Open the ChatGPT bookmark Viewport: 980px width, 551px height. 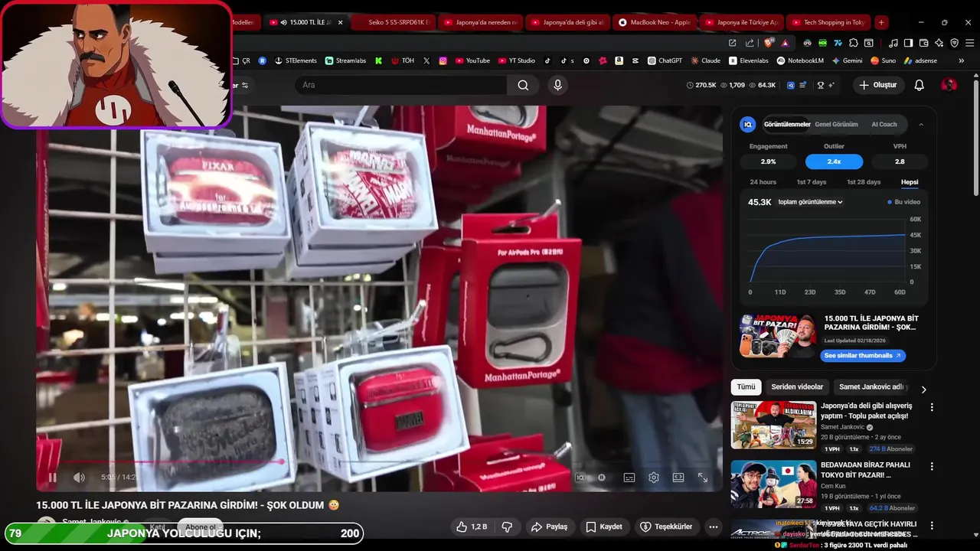[665, 60]
